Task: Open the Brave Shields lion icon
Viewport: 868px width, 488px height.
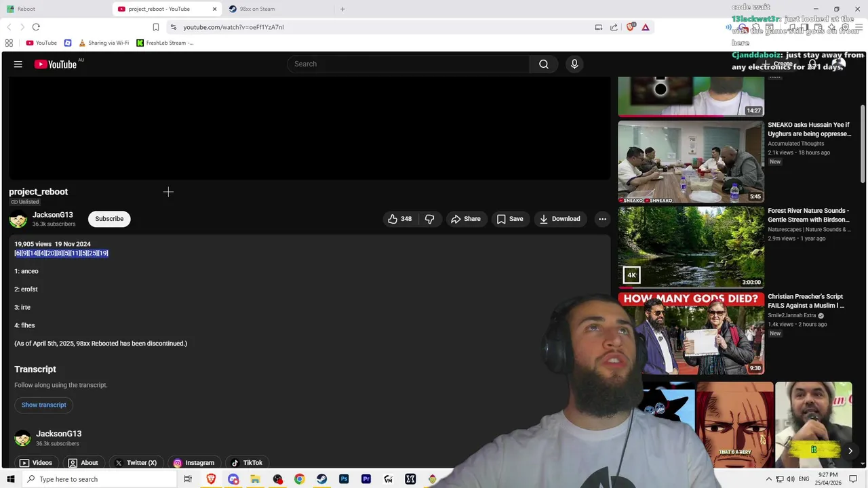Action: click(x=631, y=27)
